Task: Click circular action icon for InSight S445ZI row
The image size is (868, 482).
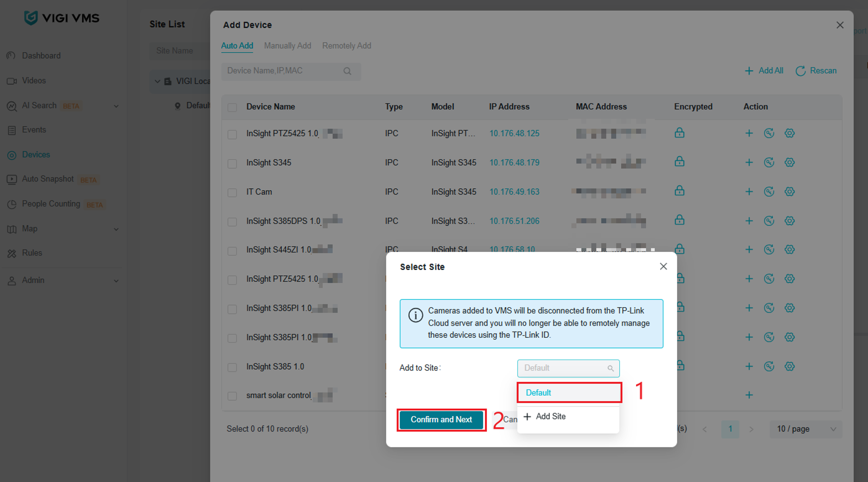Action: pos(769,250)
